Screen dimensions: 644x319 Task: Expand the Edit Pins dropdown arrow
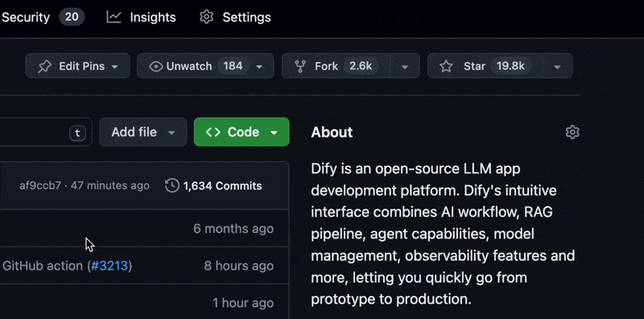[x=115, y=67]
